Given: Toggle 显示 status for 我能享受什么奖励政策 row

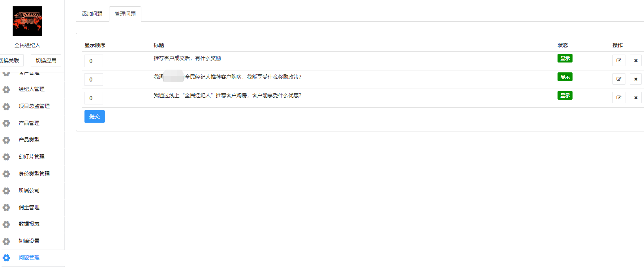Looking at the screenshot, I should click(x=565, y=77).
